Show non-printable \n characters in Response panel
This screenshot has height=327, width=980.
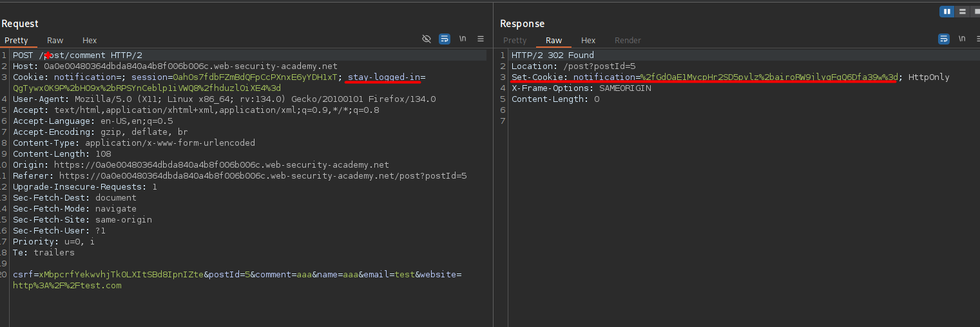pos(961,39)
